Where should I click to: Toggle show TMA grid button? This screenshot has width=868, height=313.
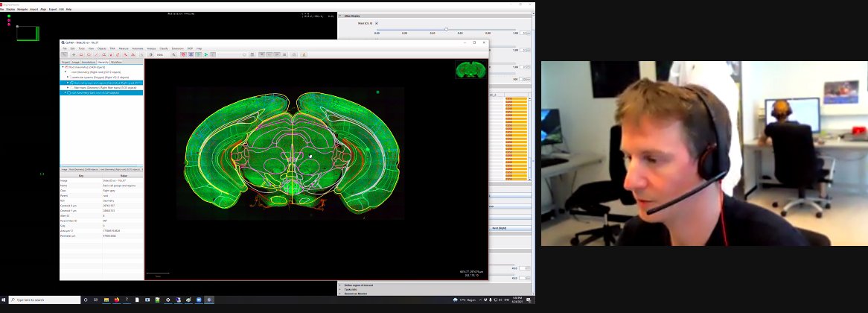click(191, 55)
